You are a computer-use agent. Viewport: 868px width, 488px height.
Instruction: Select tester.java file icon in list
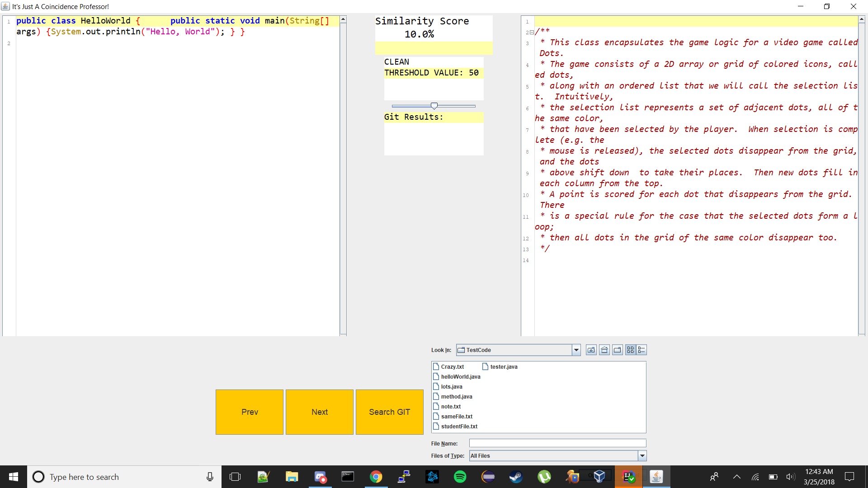tap(485, 367)
